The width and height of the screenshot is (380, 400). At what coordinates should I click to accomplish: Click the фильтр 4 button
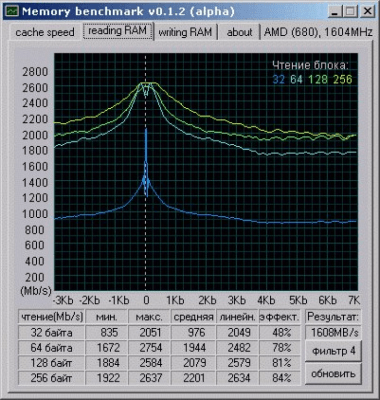click(x=333, y=351)
